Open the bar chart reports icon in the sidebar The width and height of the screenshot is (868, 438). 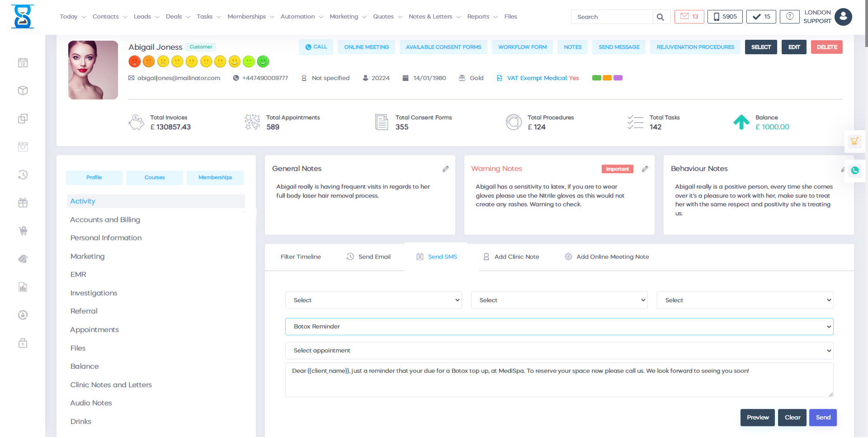click(x=23, y=287)
